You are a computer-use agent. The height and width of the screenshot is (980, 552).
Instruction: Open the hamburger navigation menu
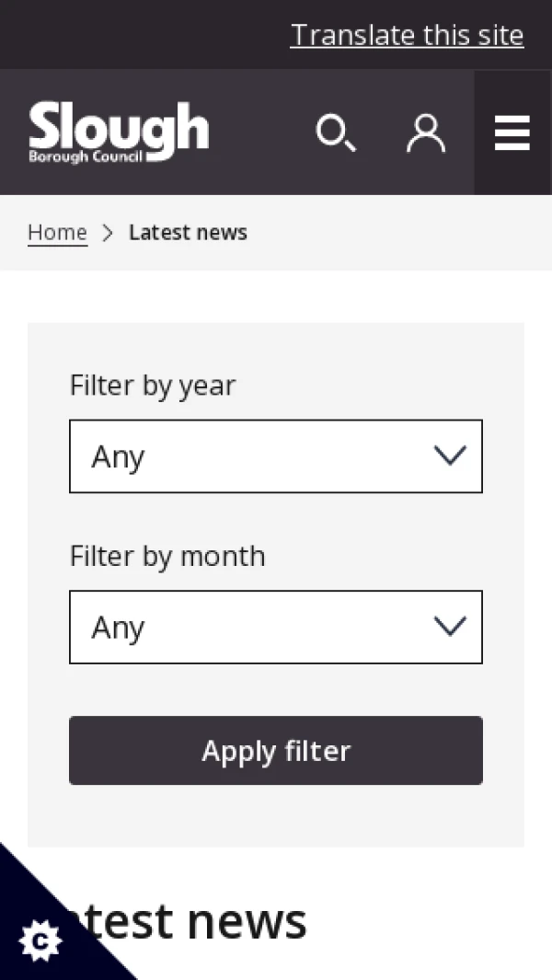(512, 133)
